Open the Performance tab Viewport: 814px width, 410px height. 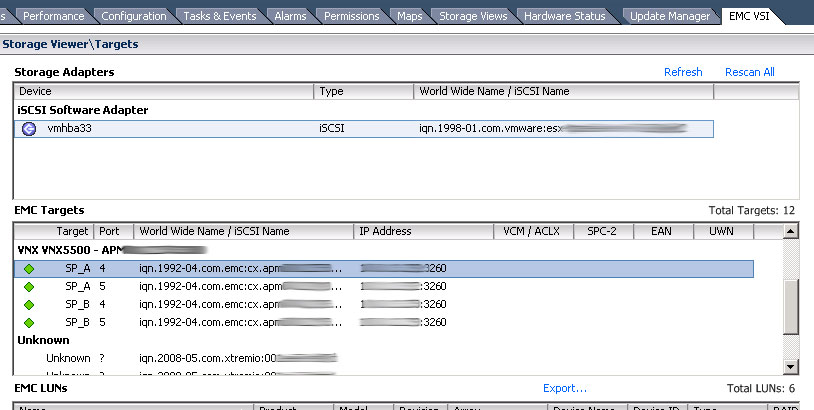coord(53,16)
